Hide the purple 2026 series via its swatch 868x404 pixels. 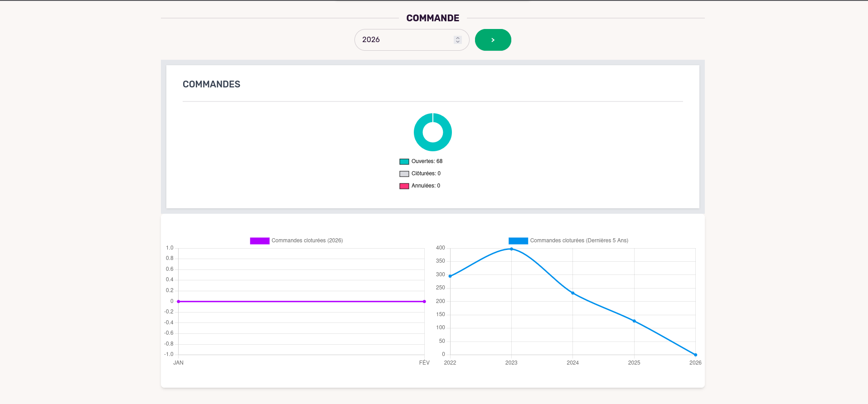[x=260, y=241]
